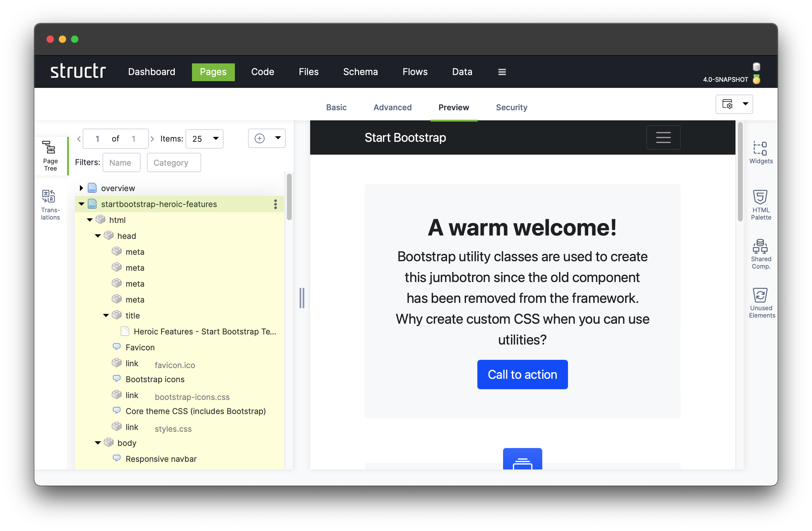Click the Name filter field

(122, 162)
